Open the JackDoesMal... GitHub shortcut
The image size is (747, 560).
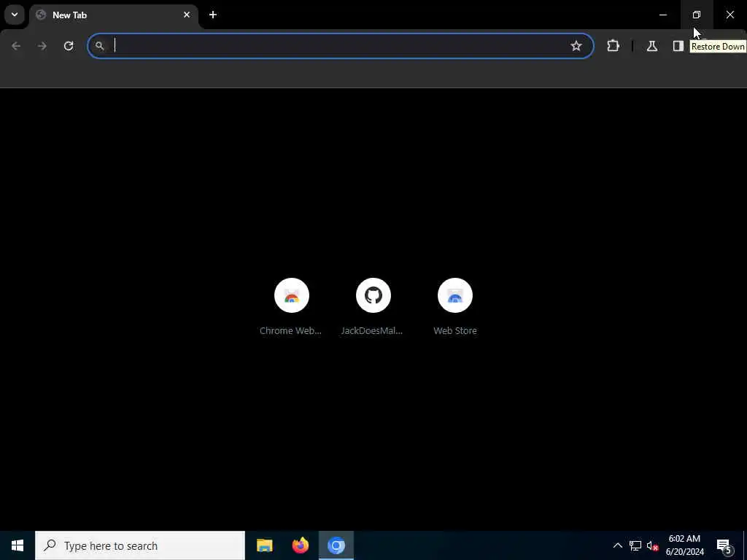click(x=373, y=307)
